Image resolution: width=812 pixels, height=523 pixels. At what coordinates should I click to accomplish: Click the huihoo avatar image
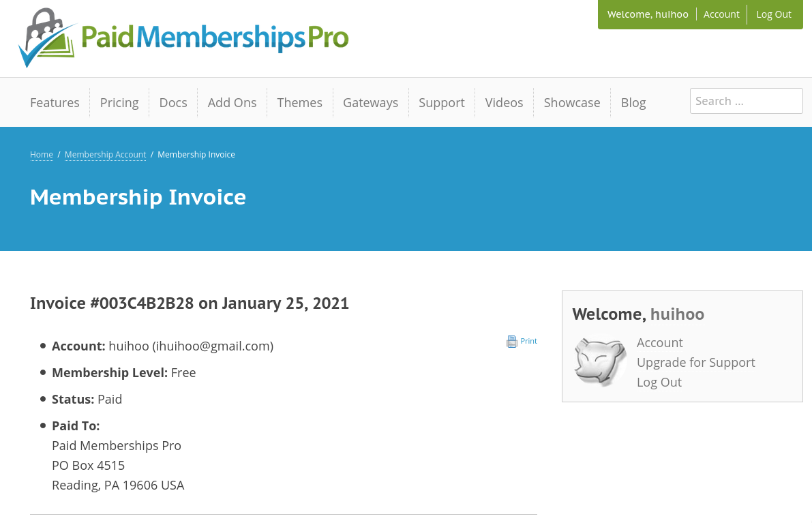600,362
